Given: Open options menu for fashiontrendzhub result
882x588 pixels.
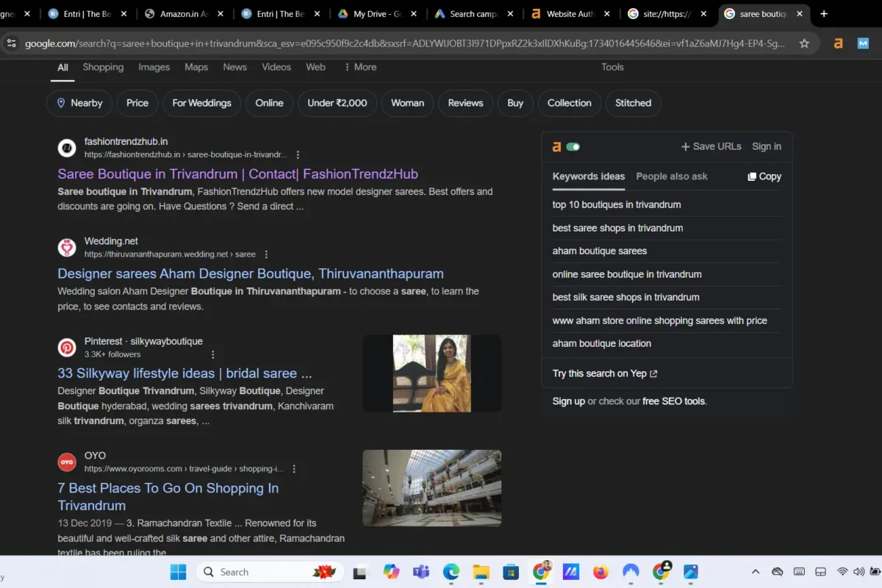Looking at the screenshot, I should click(x=298, y=155).
